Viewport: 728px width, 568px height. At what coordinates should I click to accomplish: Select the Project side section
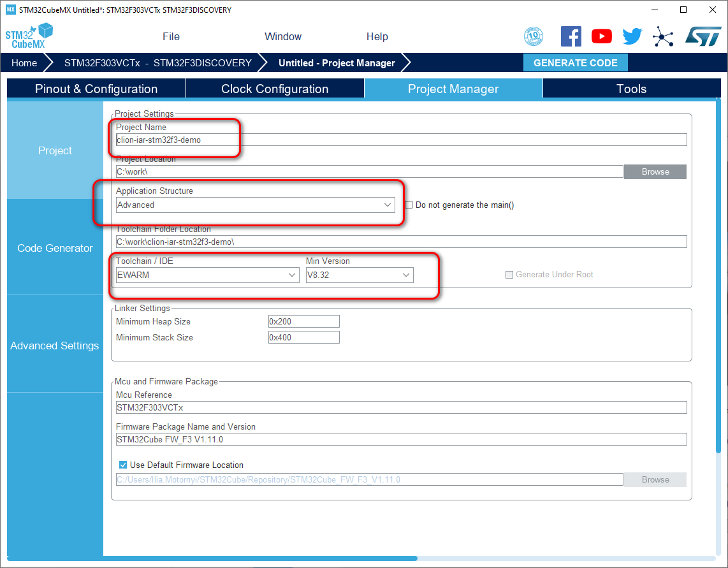point(55,150)
